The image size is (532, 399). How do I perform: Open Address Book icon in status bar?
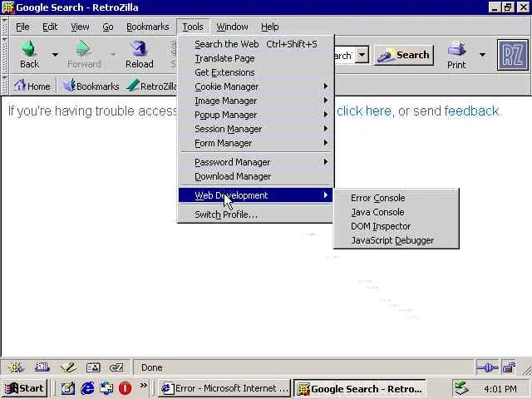93,367
